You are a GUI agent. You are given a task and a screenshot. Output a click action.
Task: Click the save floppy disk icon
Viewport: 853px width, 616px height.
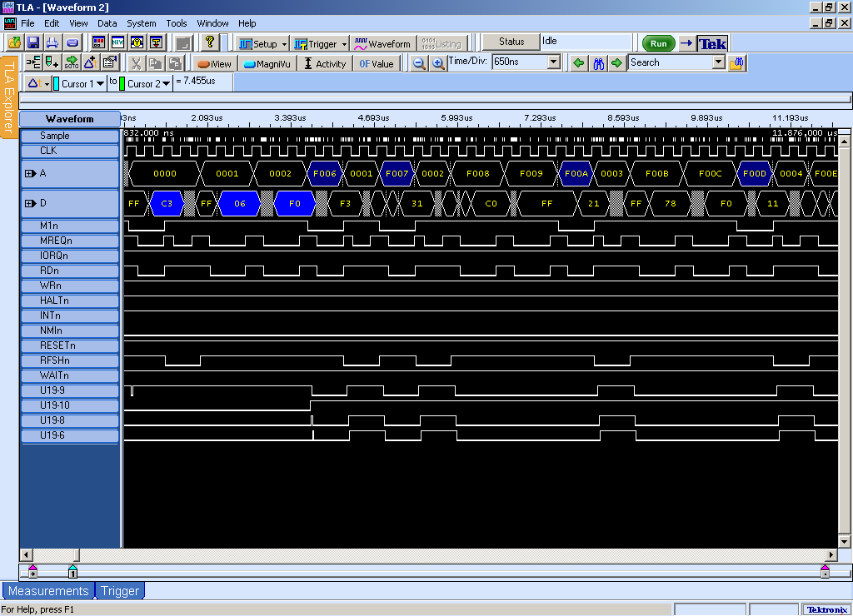pyautogui.click(x=33, y=42)
